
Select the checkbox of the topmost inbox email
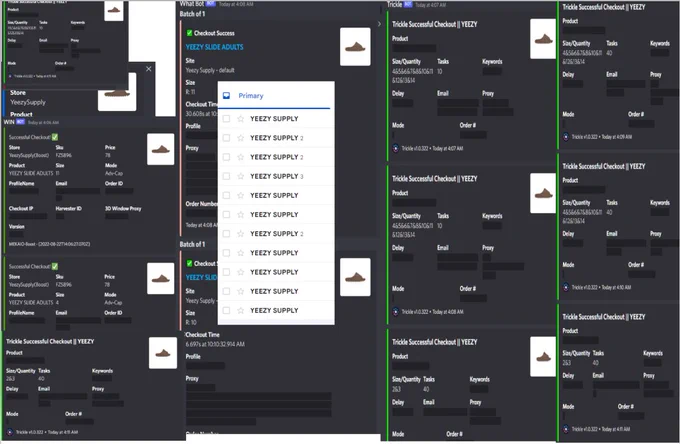click(226, 118)
